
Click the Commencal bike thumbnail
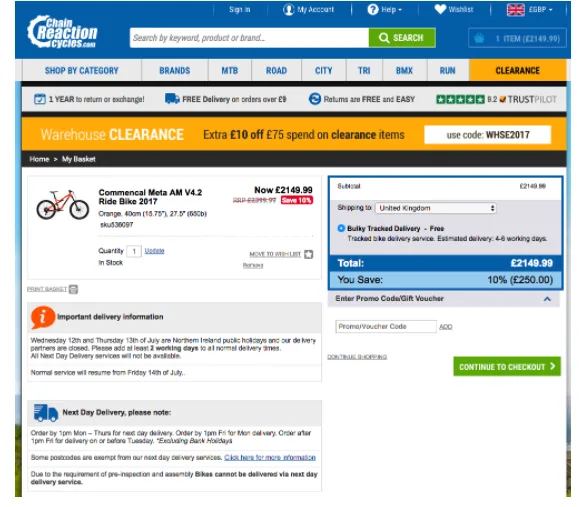63,204
